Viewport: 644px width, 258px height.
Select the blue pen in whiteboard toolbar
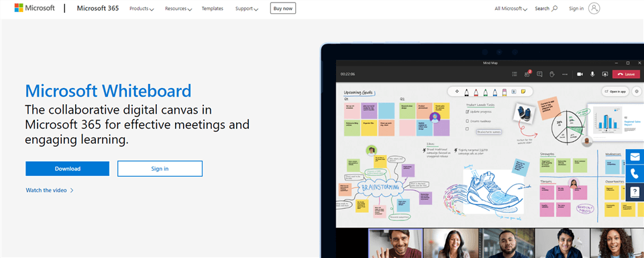click(x=495, y=92)
